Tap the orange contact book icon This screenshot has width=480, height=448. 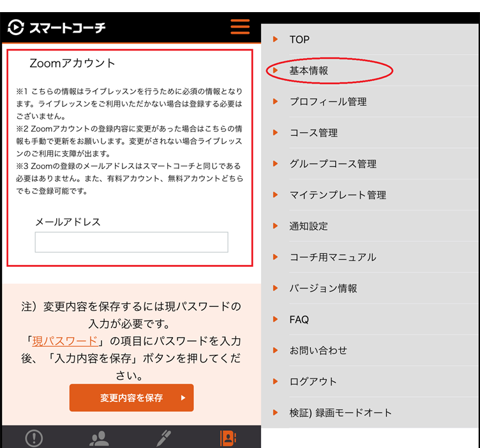[x=228, y=438]
